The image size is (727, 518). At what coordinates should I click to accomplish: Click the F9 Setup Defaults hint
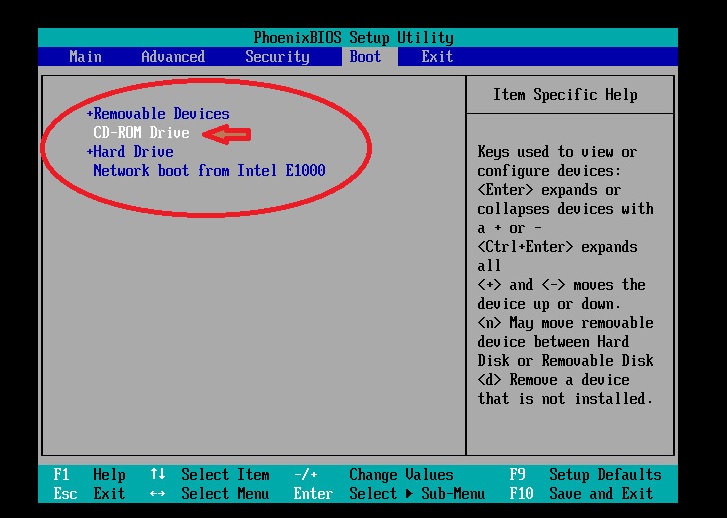(x=585, y=474)
